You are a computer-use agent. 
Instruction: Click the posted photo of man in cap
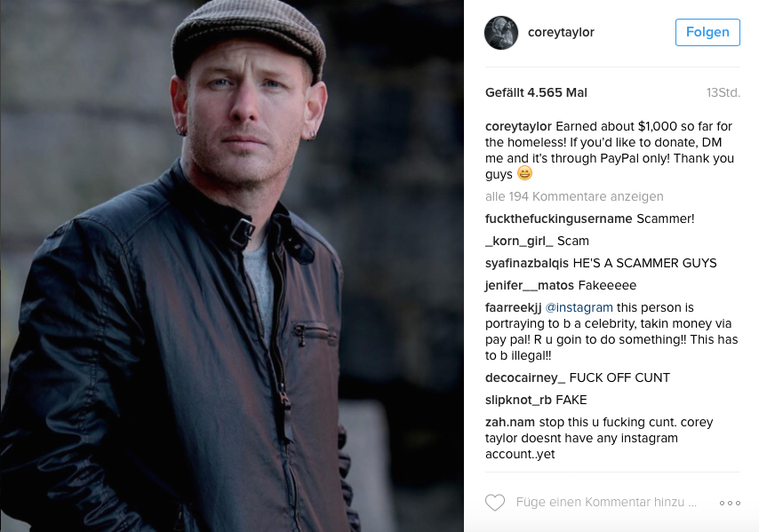click(x=232, y=266)
